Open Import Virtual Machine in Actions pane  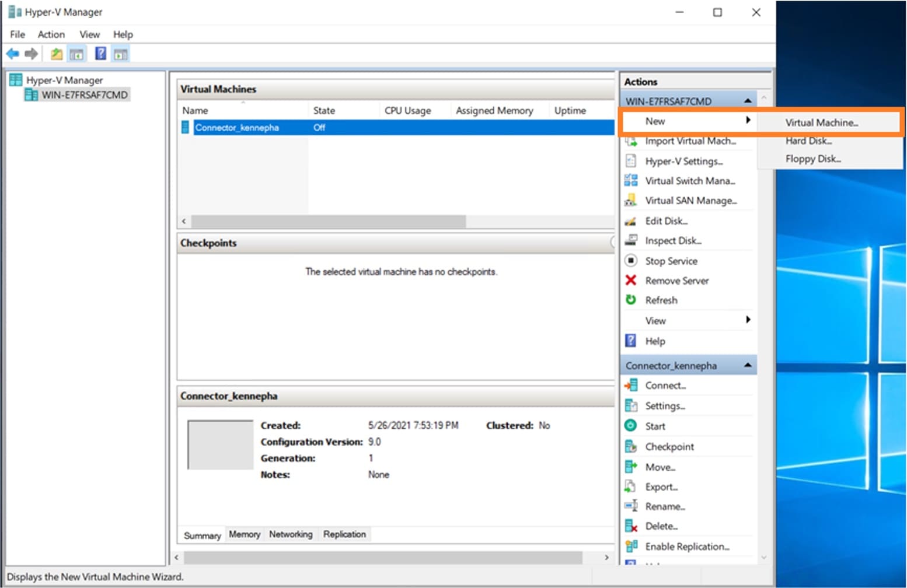tap(689, 141)
